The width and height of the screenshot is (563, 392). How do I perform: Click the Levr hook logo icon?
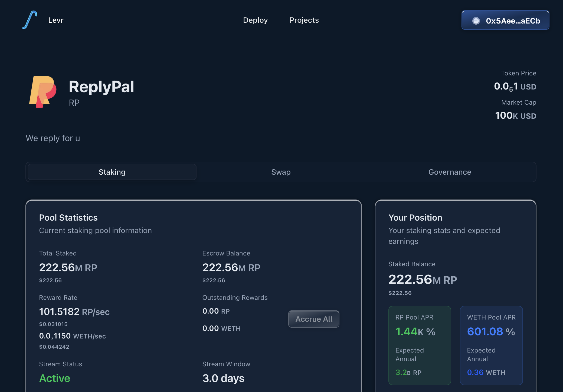click(x=30, y=20)
